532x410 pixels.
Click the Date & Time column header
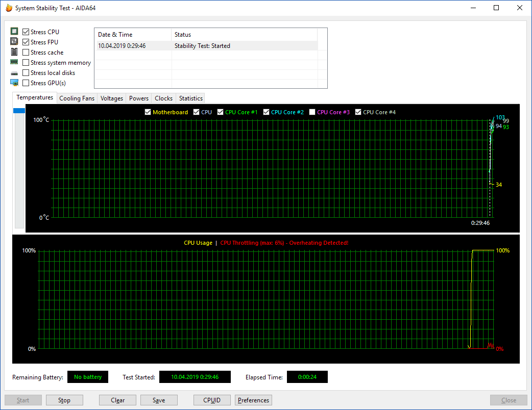(x=133, y=35)
